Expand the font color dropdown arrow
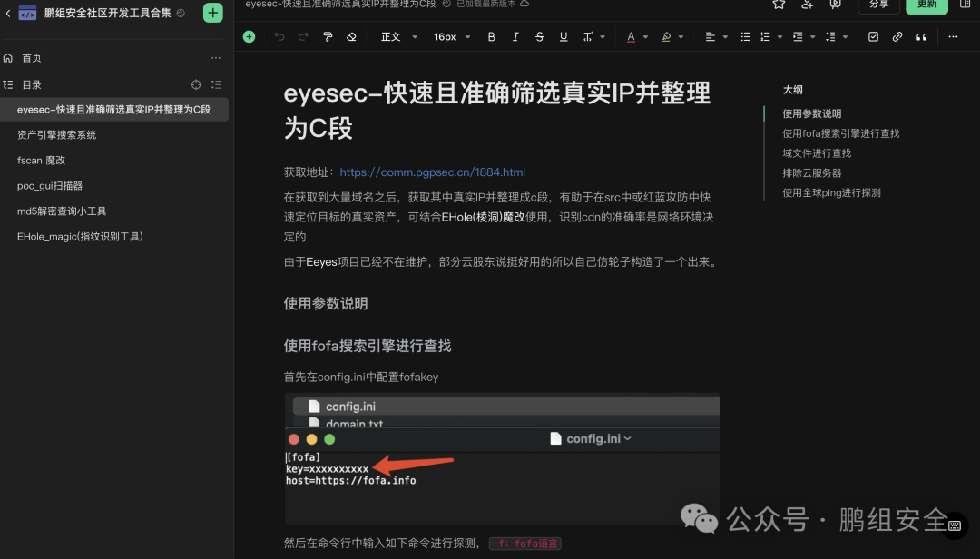 click(646, 37)
